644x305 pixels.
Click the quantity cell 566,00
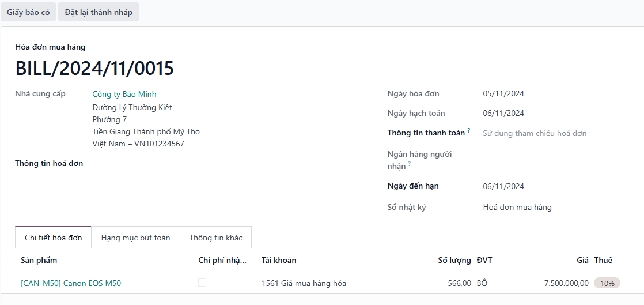[x=460, y=283]
